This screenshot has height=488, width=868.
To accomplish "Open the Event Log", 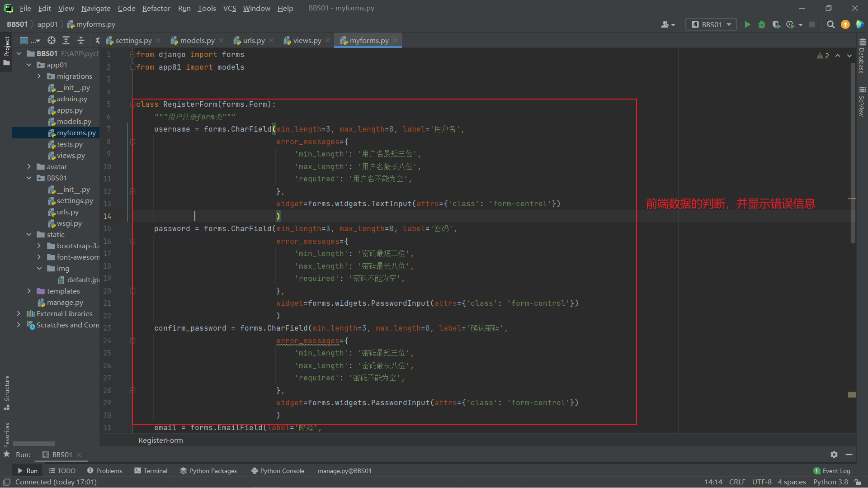I will click(x=832, y=471).
